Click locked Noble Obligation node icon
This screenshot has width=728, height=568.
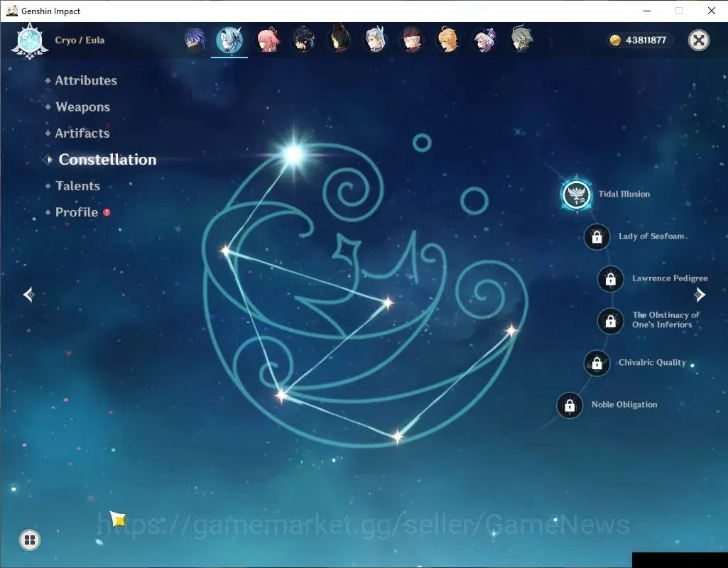click(570, 405)
